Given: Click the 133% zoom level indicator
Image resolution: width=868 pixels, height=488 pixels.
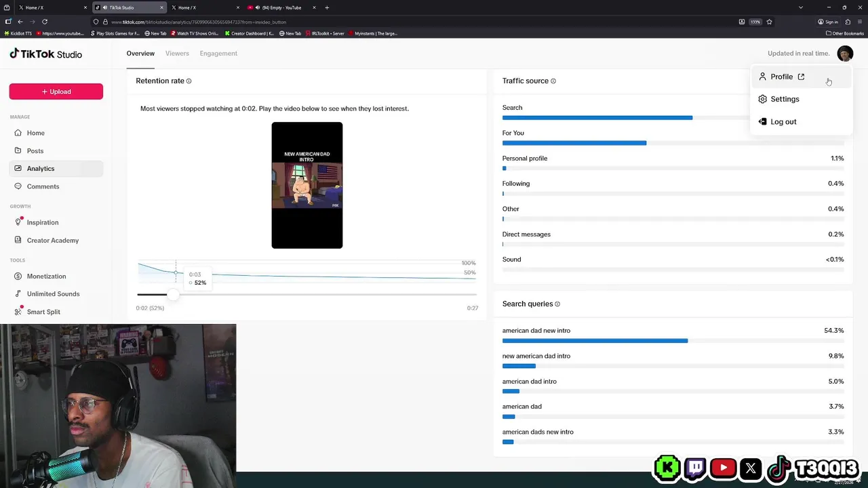Looking at the screenshot, I should click(755, 22).
